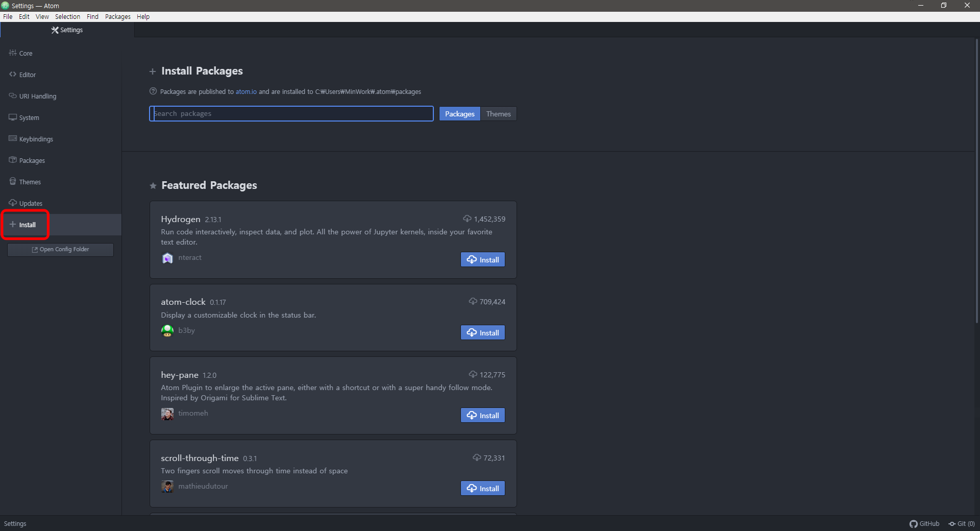Focus the Search packages input field
The height and width of the screenshot is (531, 980).
pyautogui.click(x=291, y=113)
